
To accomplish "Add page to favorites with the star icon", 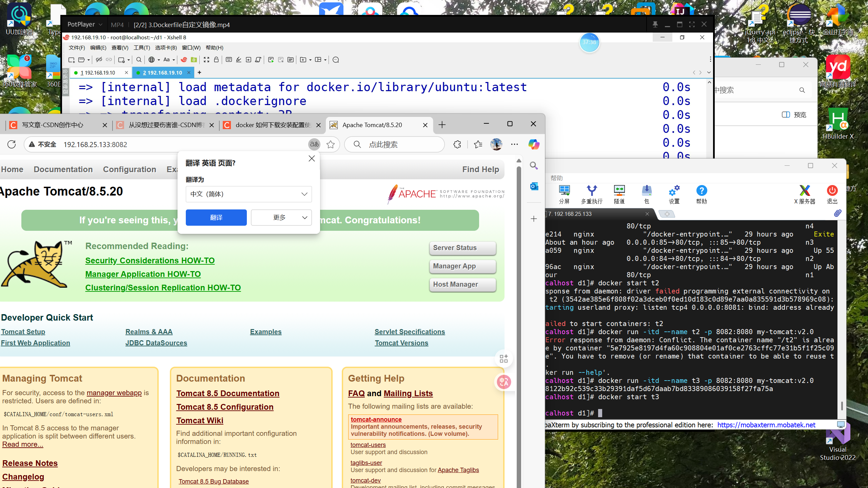I will (331, 144).
